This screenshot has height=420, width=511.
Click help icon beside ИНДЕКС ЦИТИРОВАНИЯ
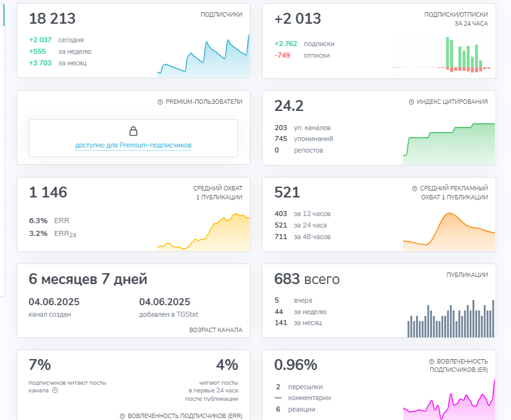click(x=411, y=102)
